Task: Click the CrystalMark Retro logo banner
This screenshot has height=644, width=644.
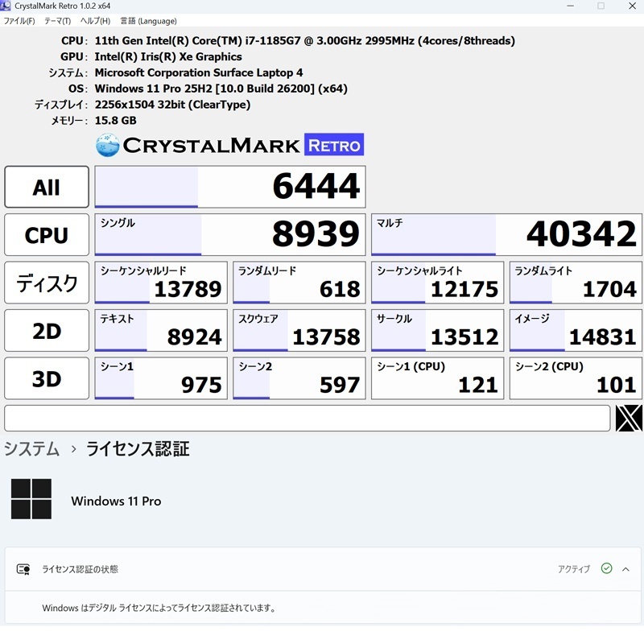Action: coord(229,145)
